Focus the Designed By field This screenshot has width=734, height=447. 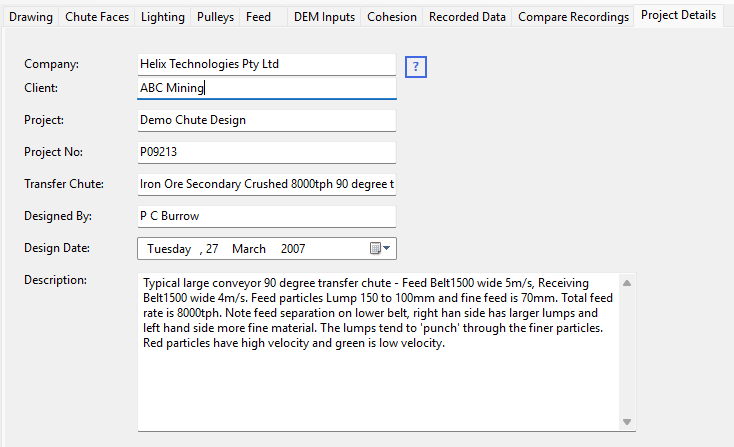[x=267, y=216]
